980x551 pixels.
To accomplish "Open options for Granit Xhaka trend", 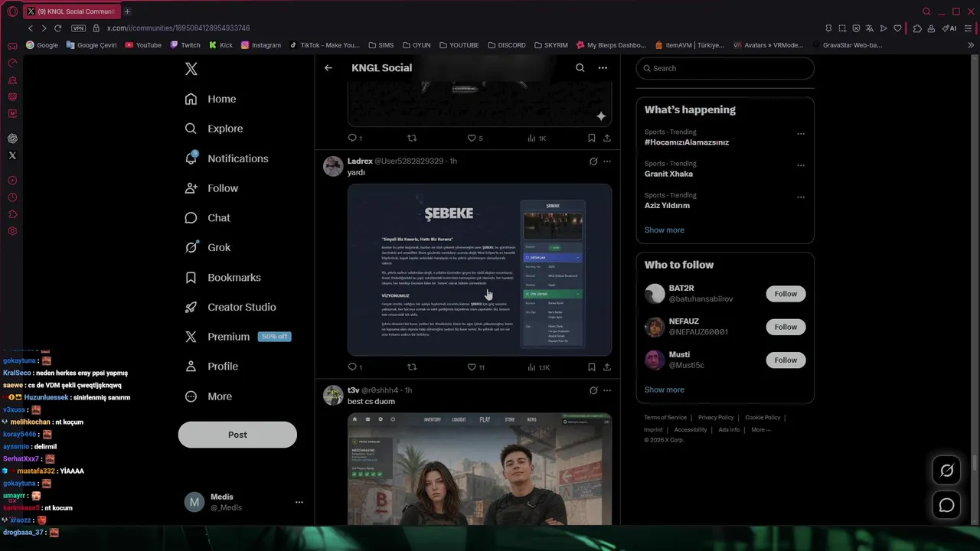I will pyautogui.click(x=801, y=165).
